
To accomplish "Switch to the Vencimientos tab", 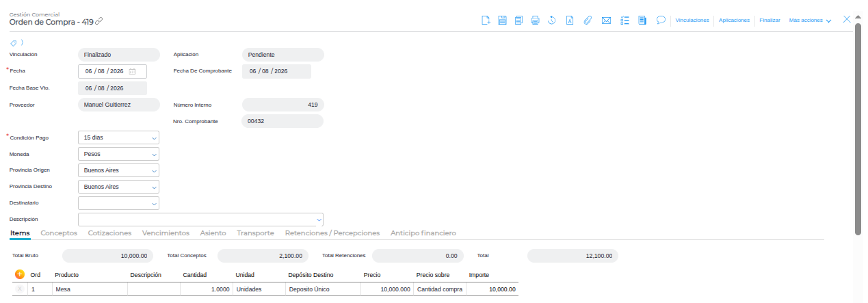I will pyautogui.click(x=166, y=233).
